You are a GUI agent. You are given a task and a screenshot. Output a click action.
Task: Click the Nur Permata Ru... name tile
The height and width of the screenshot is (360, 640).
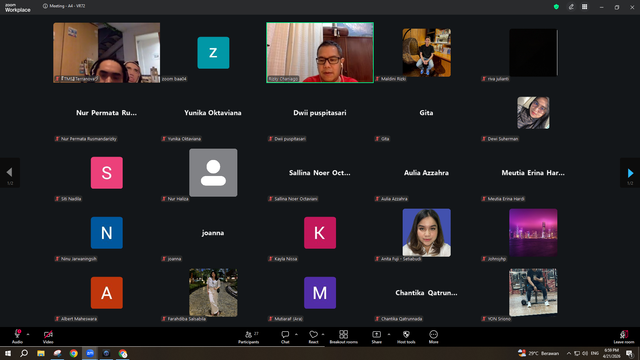click(x=106, y=113)
